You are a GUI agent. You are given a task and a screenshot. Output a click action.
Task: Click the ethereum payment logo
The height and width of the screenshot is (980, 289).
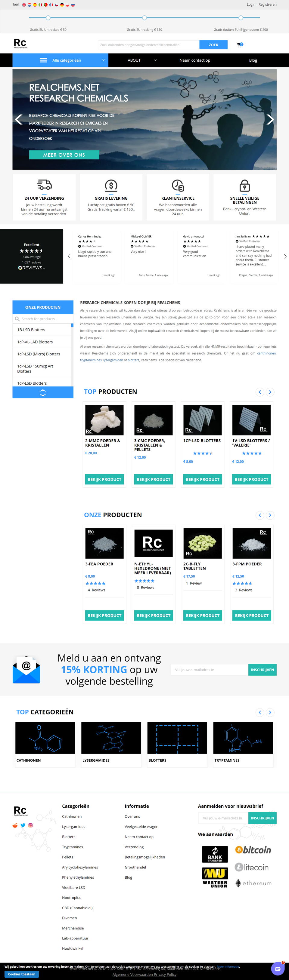(253, 883)
